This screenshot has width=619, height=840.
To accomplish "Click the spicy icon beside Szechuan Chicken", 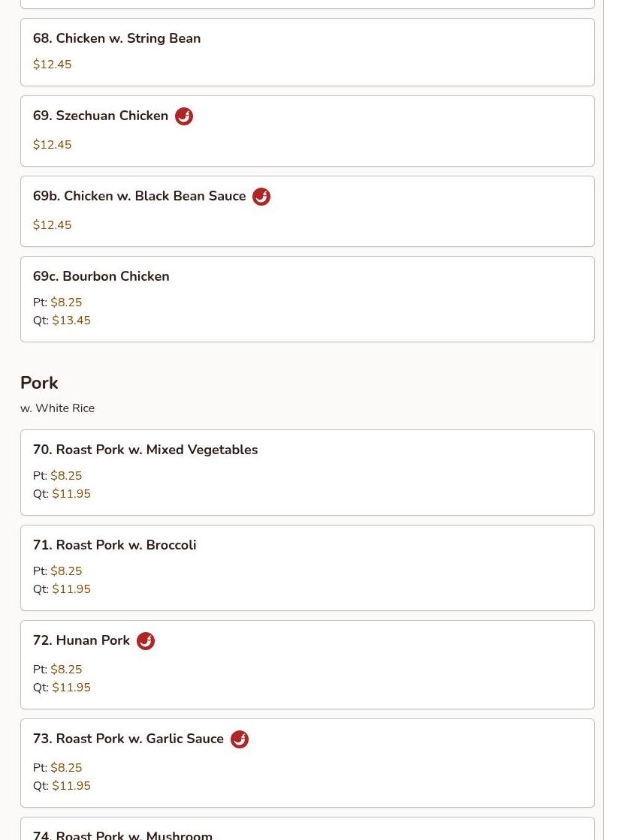I will (184, 116).
